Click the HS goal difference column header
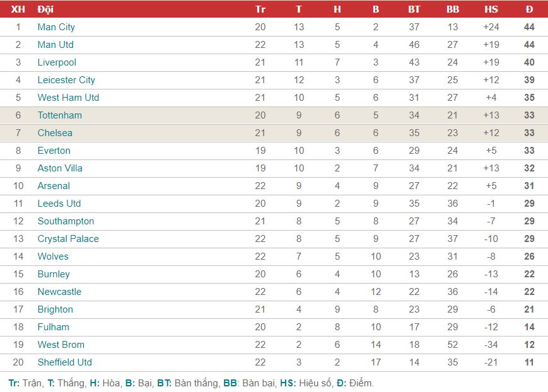Screen dimensions: 548x392 [x=491, y=9]
